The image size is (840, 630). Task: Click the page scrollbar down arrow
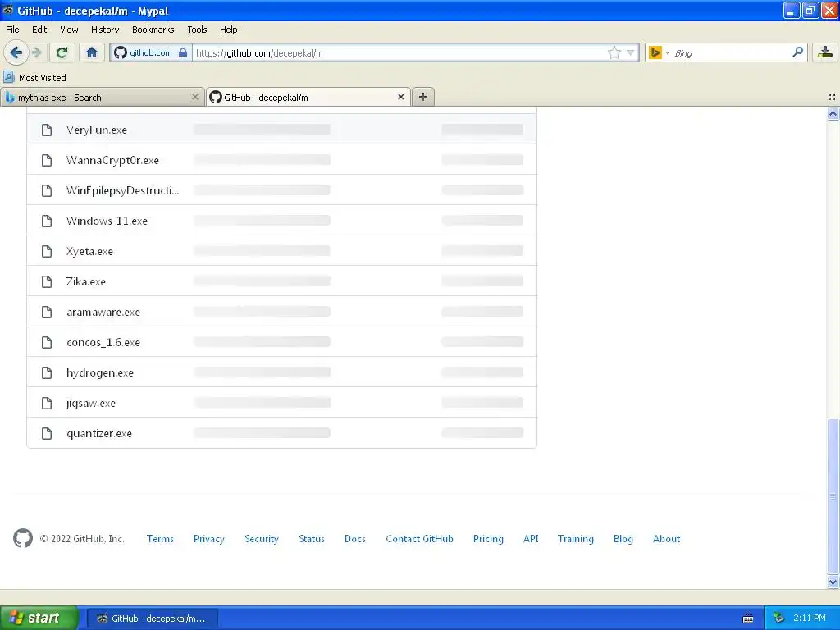[833, 582]
